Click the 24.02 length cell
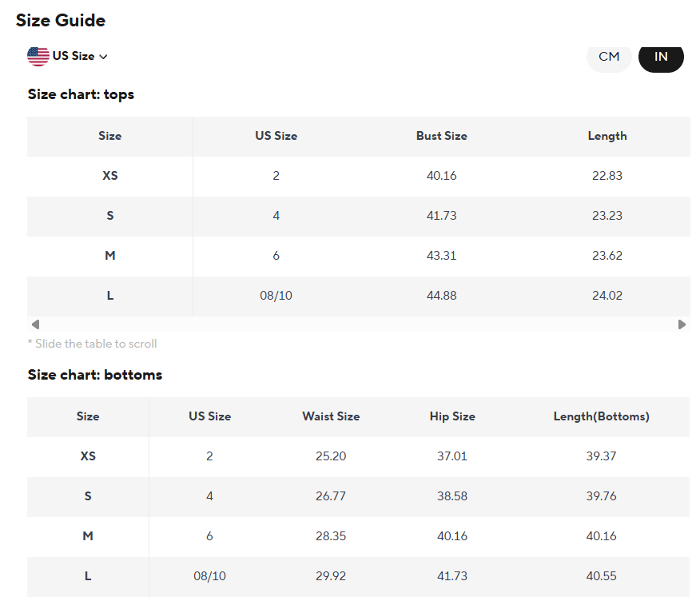This screenshot has width=700, height=597. (607, 296)
